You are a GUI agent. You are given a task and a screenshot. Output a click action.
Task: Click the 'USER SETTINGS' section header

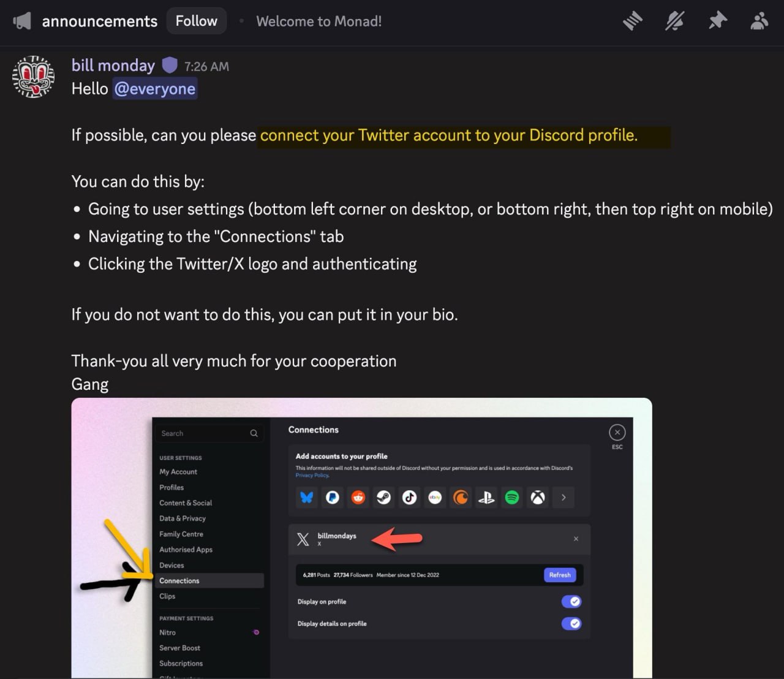[181, 458]
